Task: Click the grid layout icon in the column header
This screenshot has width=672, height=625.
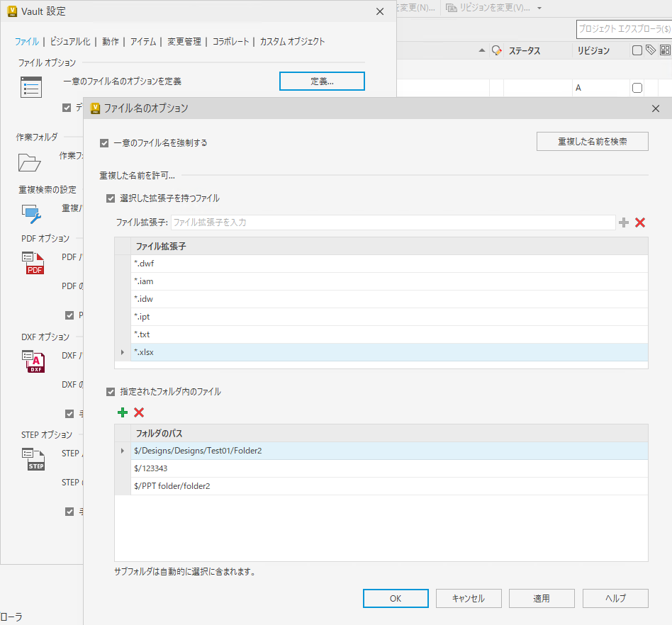Action: (665, 50)
